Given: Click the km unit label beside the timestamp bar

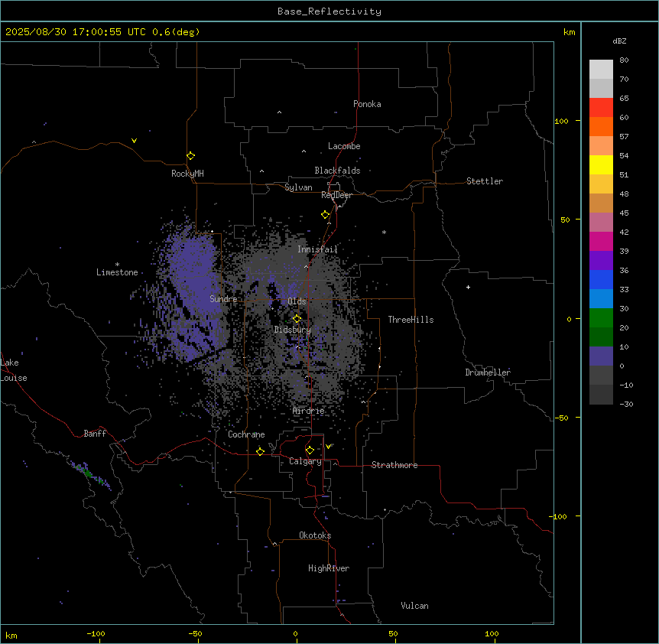Looking at the screenshot, I should tap(570, 32).
